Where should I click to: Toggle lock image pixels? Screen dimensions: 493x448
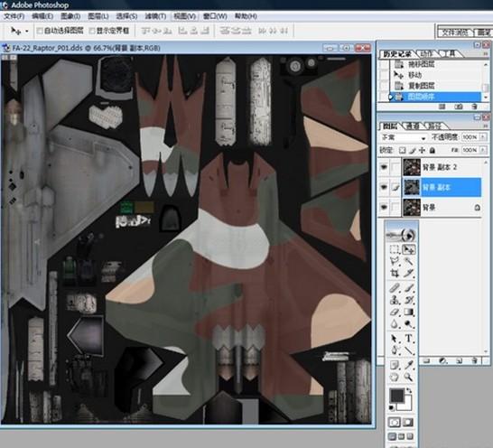pyautogui.click(x=413, y=150)
